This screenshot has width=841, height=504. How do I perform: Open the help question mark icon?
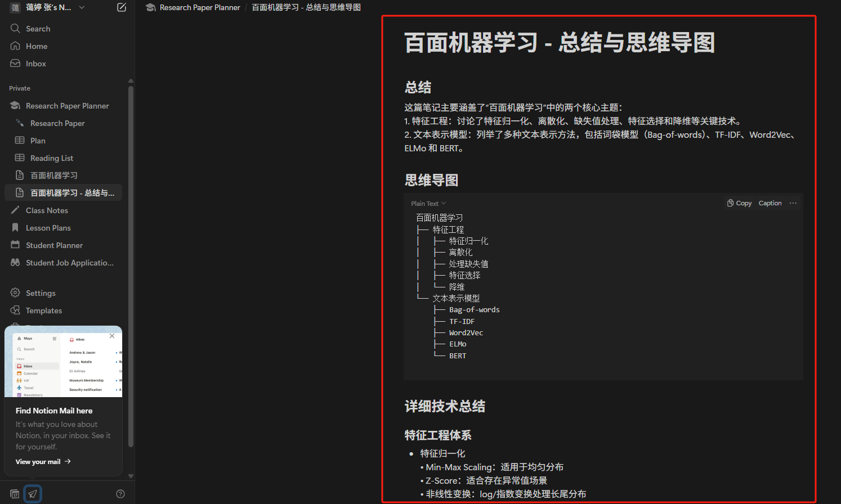pyautogui.click(x=120, y=494)
